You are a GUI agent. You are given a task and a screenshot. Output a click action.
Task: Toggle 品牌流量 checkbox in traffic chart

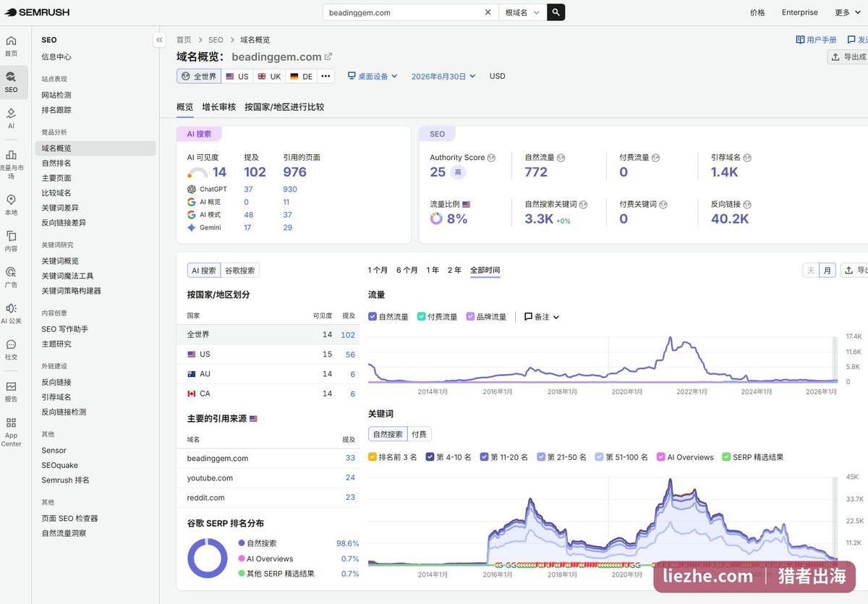(471, 317)
